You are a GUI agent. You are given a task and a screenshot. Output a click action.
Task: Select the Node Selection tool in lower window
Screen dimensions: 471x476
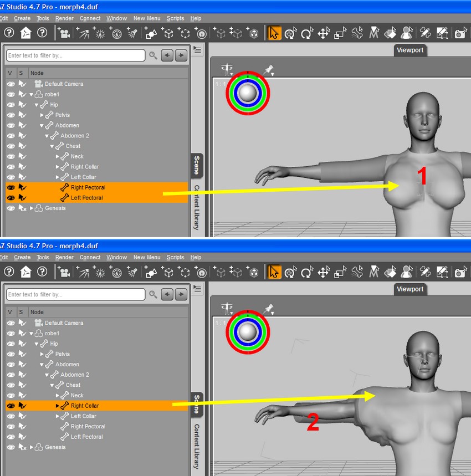(274, 272)
